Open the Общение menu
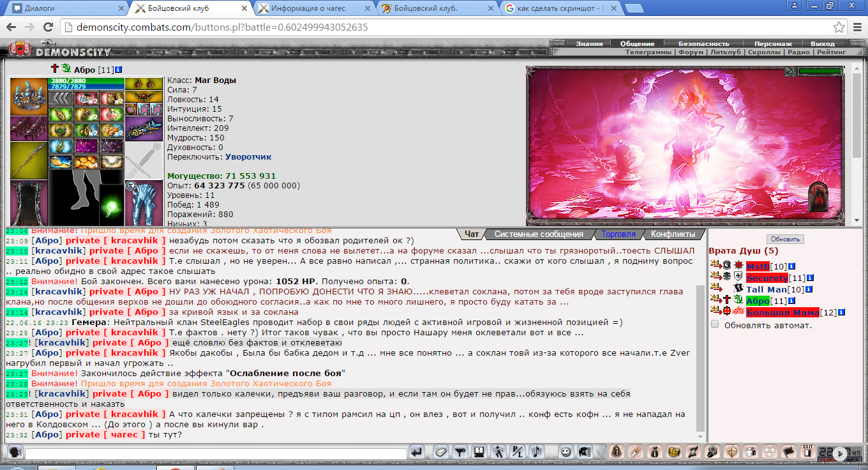This screenshot has width=868, height=470. (x=638, y=44)
